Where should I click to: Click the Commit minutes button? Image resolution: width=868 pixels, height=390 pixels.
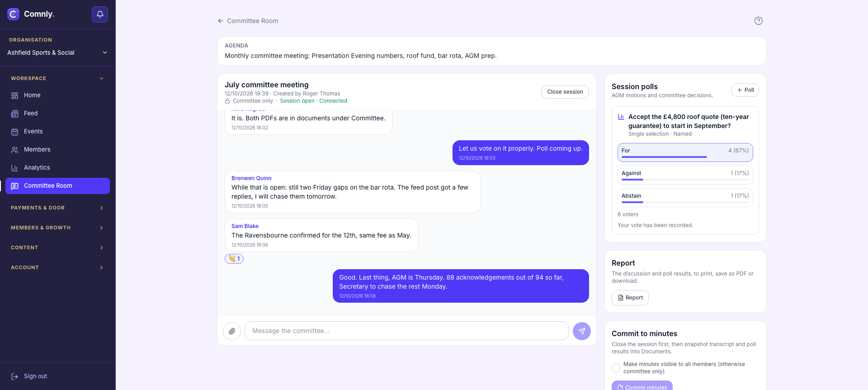(642, 386)
